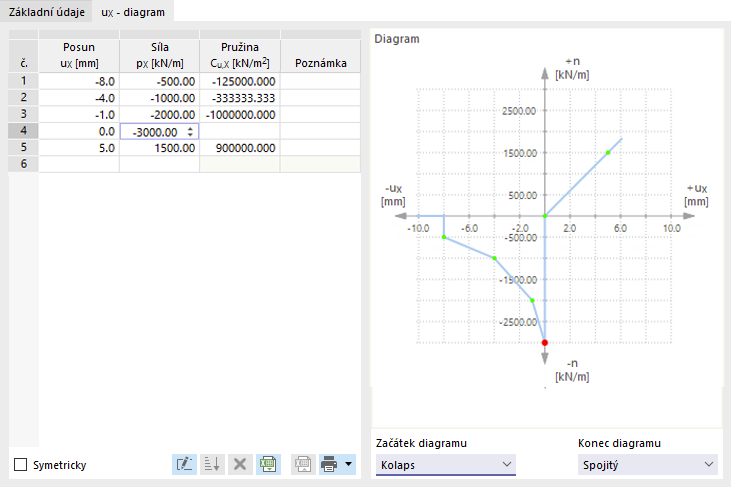Viewport: 731px width, 487px height.
Task: Select row header number 2
Action: 23,98
